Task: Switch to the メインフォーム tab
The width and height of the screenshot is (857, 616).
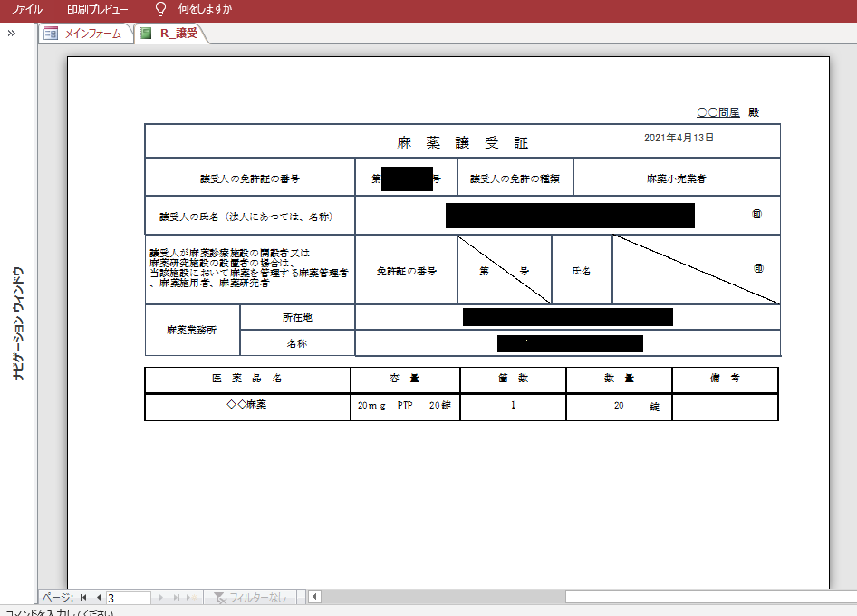Action: pos(92,34)
